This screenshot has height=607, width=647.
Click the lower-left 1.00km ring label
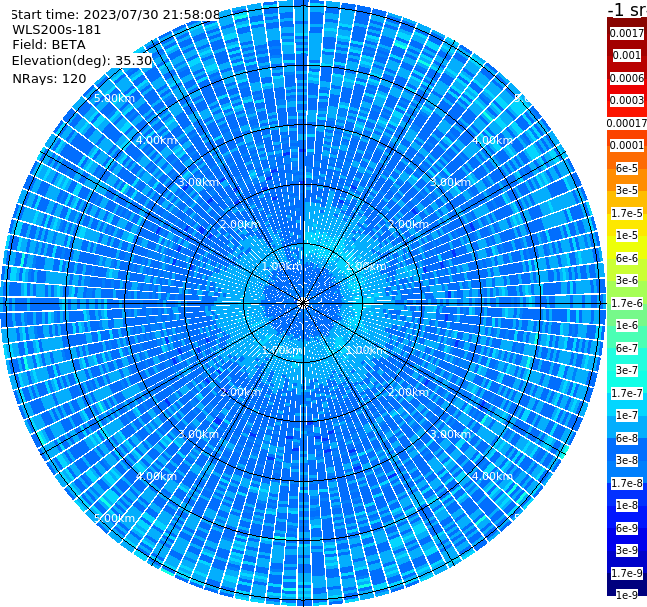pyautogui.click(x=283, y=350)
